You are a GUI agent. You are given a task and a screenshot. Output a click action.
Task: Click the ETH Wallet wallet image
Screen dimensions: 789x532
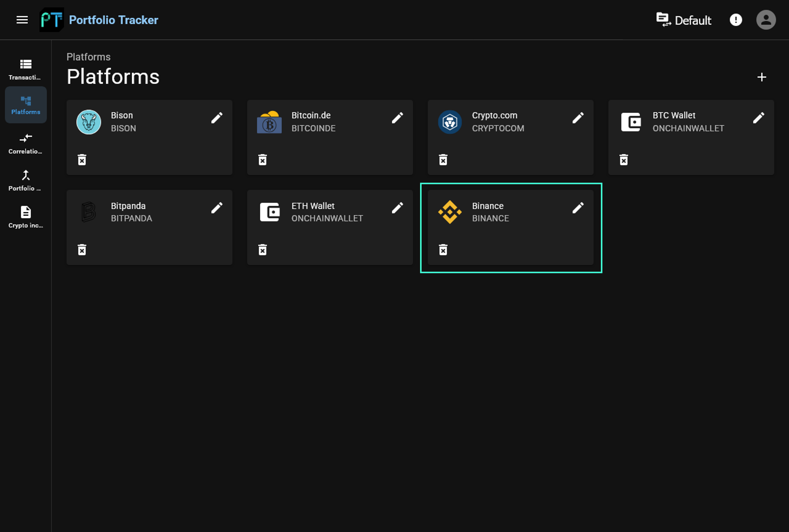269,212
